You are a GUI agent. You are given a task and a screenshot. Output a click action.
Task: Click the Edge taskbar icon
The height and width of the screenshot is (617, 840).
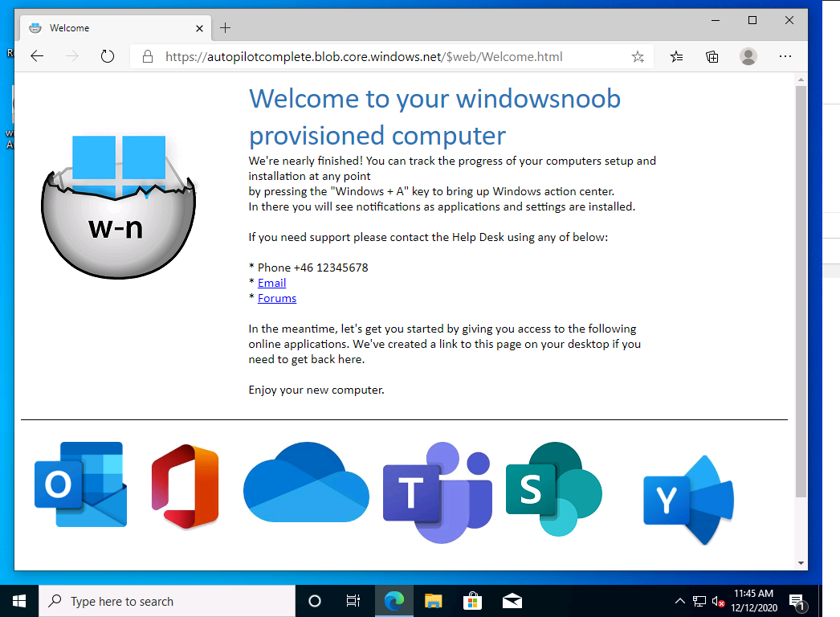click(x=393, y=602)
